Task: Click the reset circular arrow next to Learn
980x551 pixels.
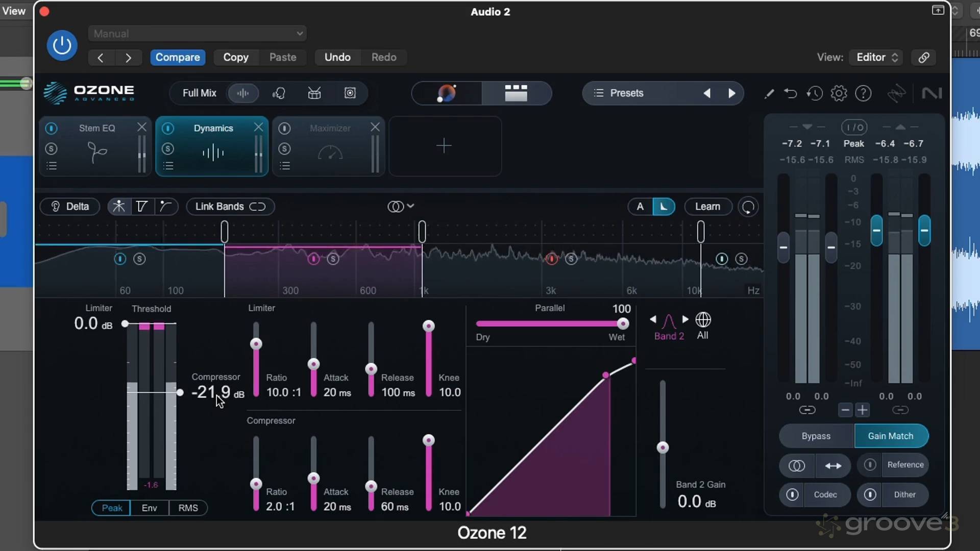Action: point(748,207)
